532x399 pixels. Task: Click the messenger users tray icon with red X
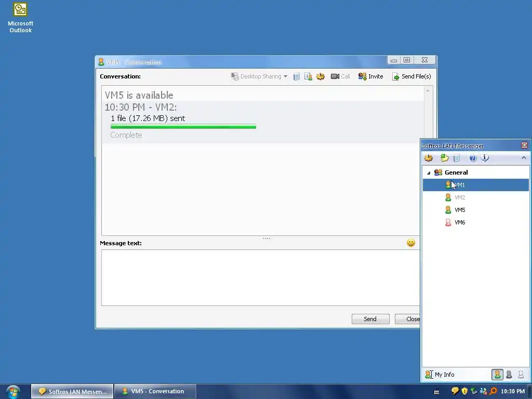pyautogui.click(x=484, y=391)
